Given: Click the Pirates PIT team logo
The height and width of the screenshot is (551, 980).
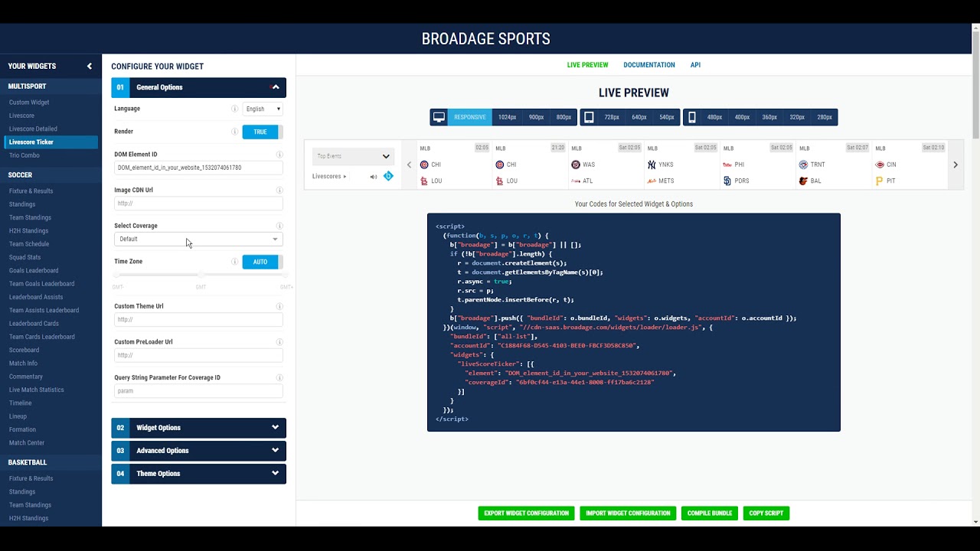Looking at the screenshot, I should click(x=879, y=181).
